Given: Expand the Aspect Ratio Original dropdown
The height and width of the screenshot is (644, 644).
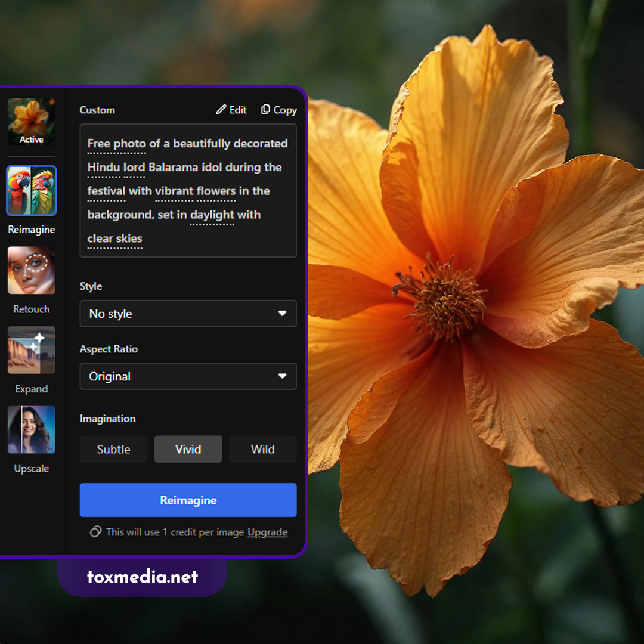Looking at the screenshot, I should pyautogui.click(x=188, y=376).
